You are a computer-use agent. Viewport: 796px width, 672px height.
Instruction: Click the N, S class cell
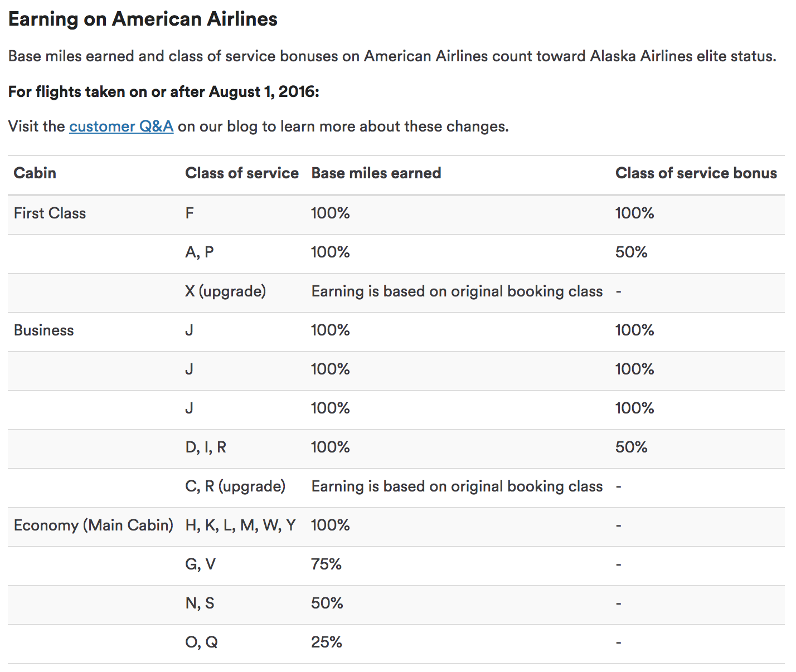pyautogui.click(x=200, y=603)
